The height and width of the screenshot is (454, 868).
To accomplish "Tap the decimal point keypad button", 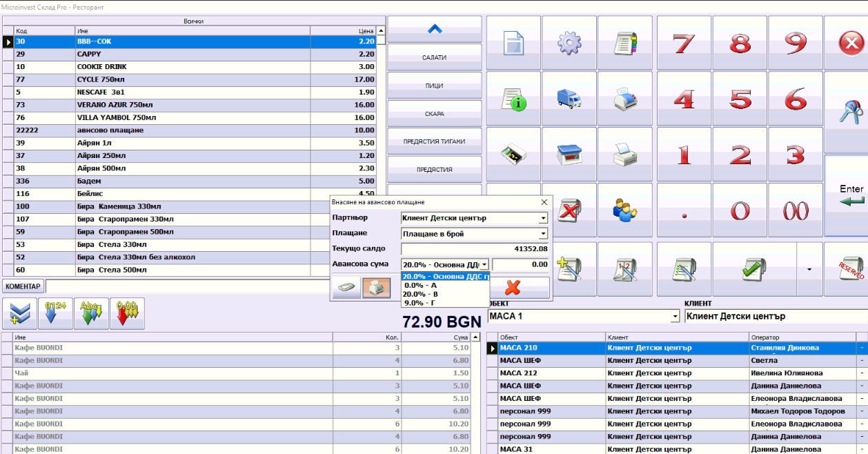I will click(x=684, y=210).
